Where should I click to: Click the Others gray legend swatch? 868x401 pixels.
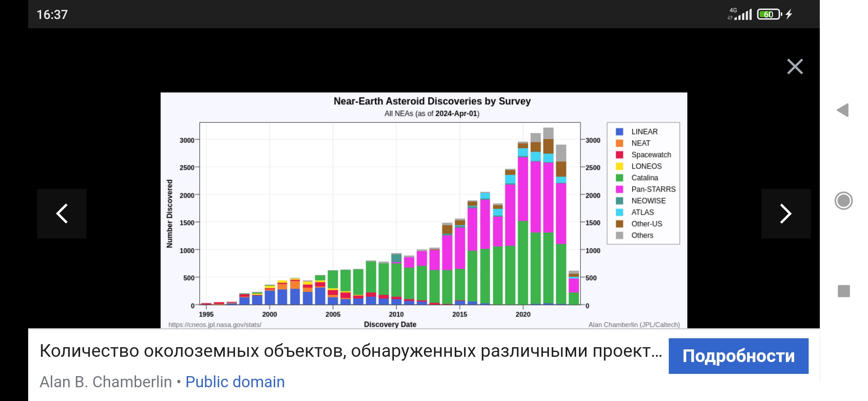coord(619,235)
